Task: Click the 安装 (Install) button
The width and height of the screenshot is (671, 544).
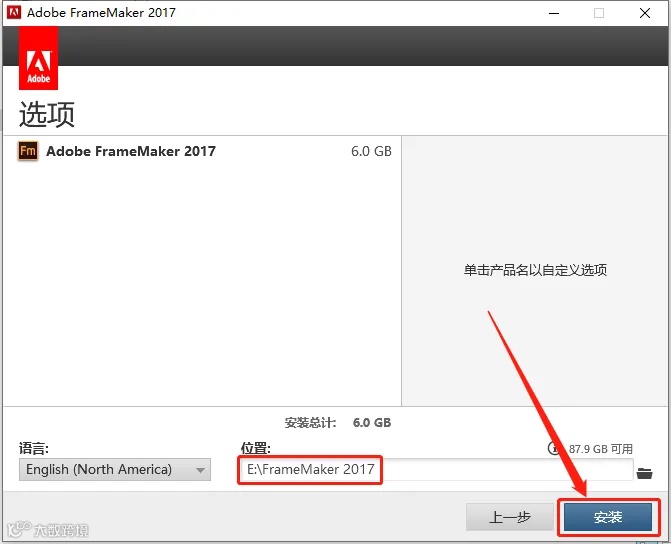Action: pos(608,517)
